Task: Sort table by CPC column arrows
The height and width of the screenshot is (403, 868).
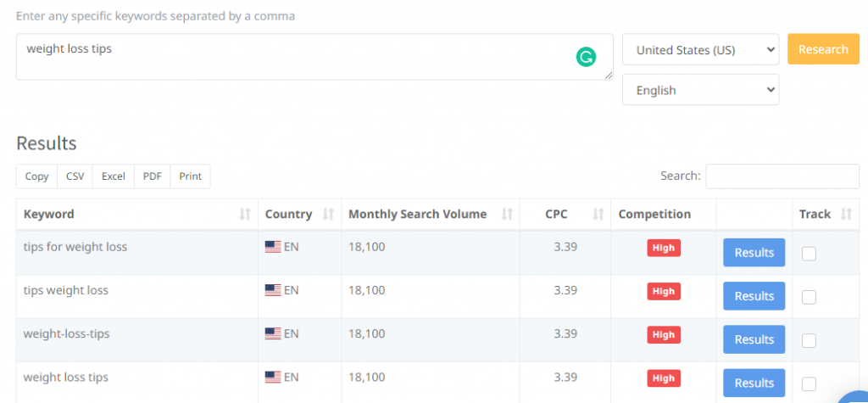Action: [596, 215]
